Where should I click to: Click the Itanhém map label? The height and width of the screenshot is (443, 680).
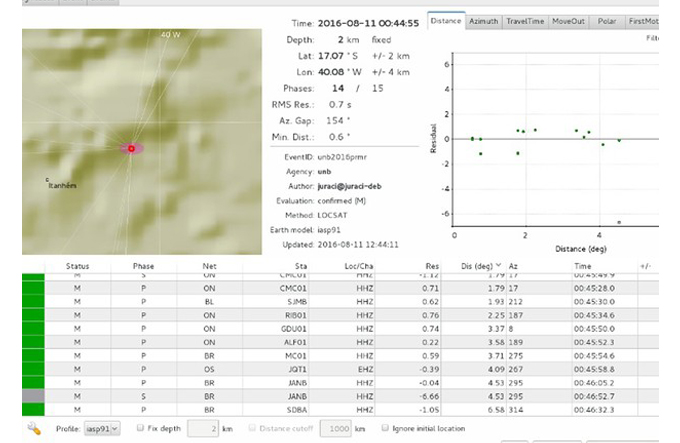click(62, 186)
